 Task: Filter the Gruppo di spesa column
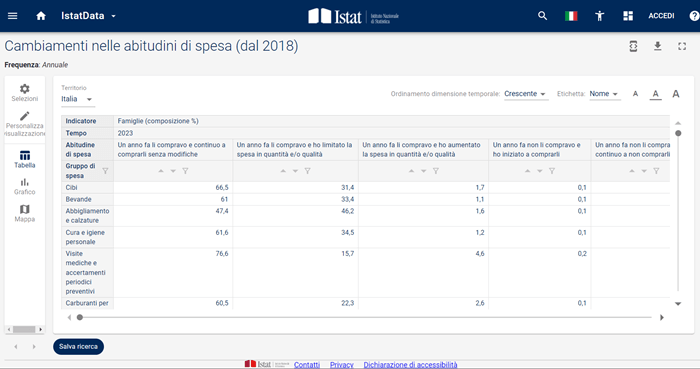point(105,171)
